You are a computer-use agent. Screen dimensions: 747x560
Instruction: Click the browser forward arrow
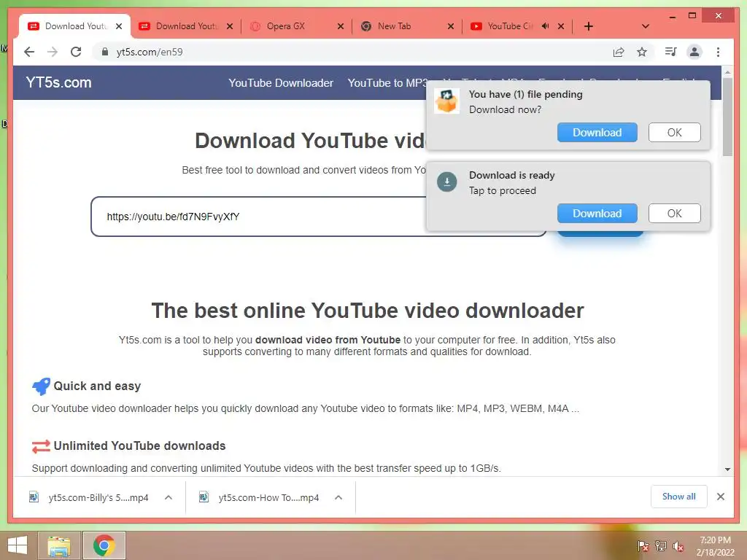point(53,52)
